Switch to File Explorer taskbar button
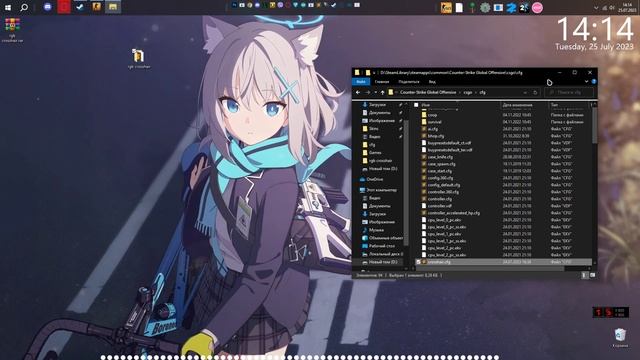The height and width of the screenshot is (360, 640). [113, 7]
